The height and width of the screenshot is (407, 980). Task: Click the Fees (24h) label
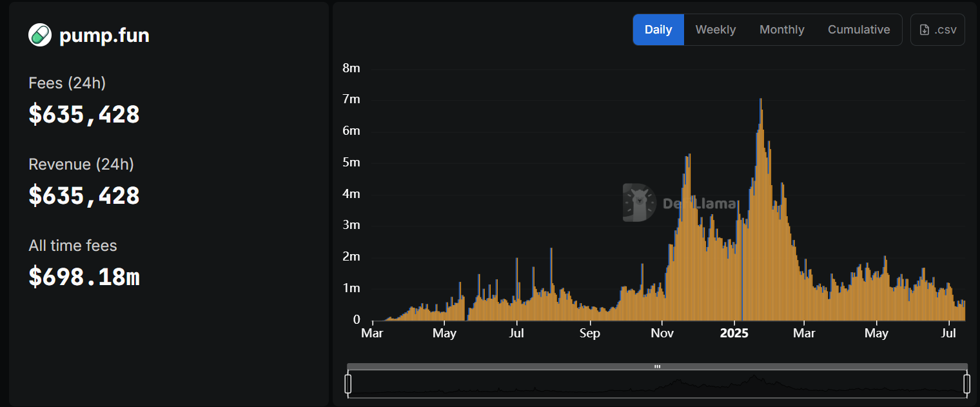pyautogui.click(x=67, y=83)
